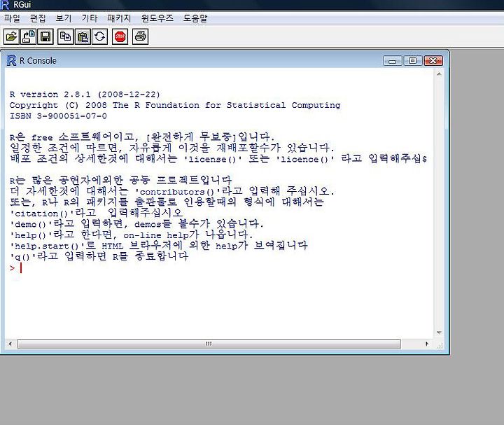The width and height of the screenshot is (504, 425).
Task: Save workspace with the floppy disk icon
Action: 45,36
